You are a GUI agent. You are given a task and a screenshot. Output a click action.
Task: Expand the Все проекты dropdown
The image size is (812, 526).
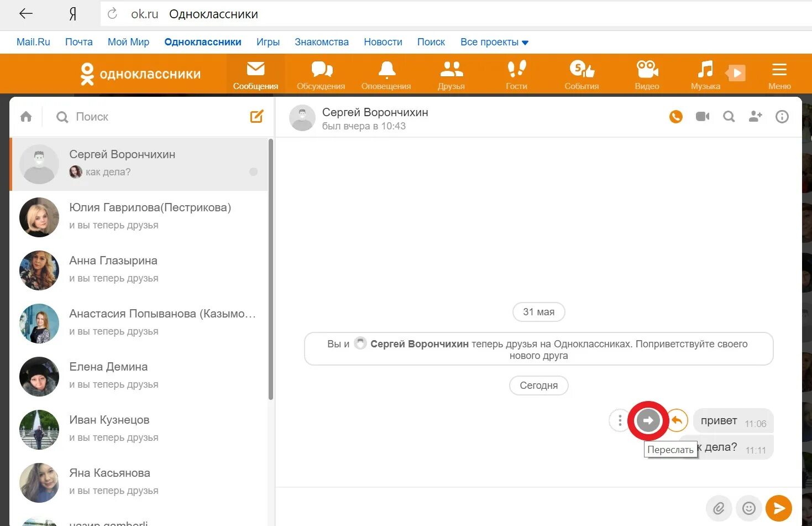point(494,42)
